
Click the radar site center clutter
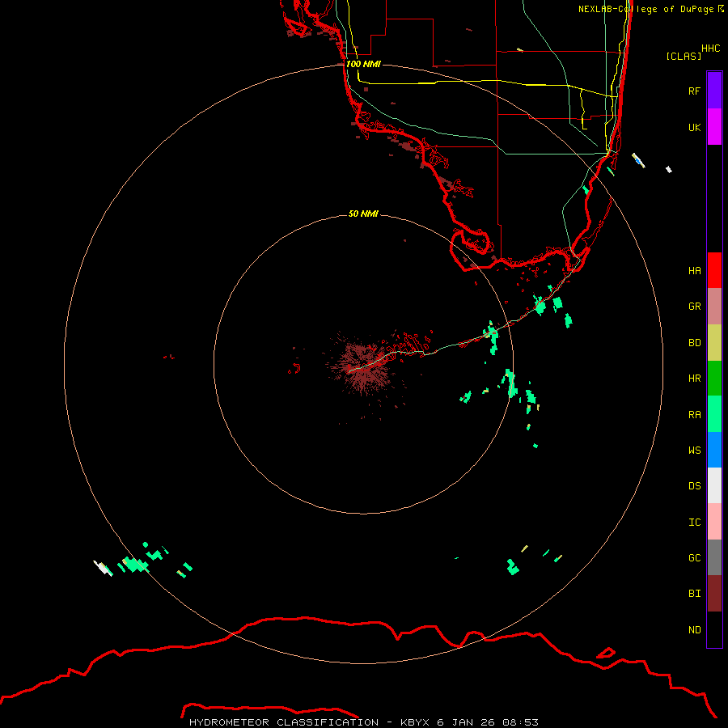point(363,366)
